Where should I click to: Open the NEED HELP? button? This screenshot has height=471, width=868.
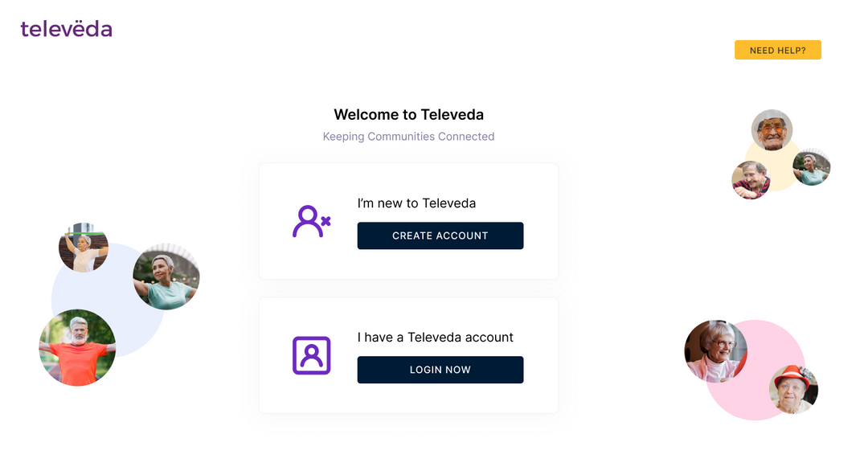[x=777, y=49]
